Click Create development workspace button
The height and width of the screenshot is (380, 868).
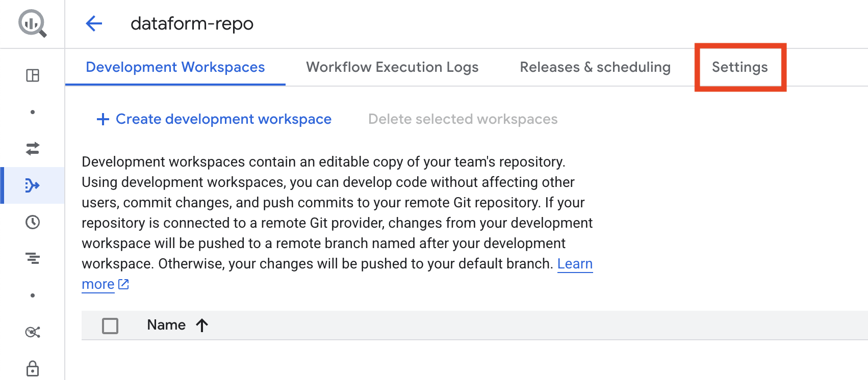tap(214, 119)
